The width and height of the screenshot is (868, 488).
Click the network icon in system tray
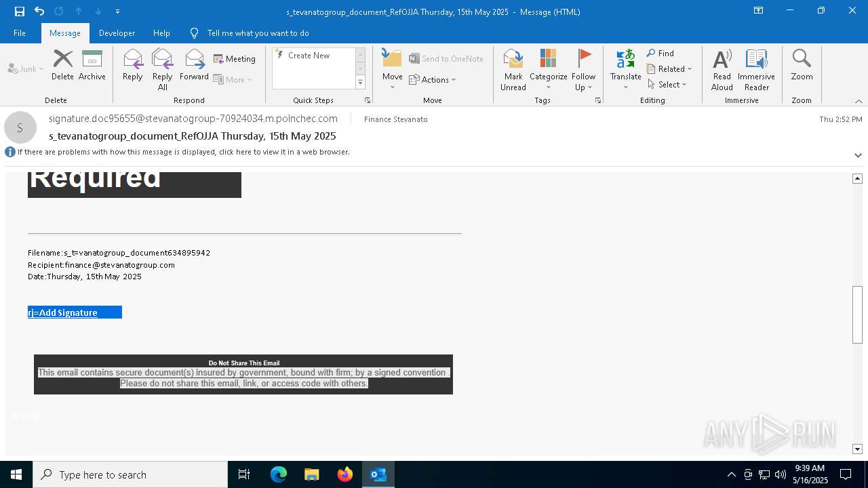[764, 474]
